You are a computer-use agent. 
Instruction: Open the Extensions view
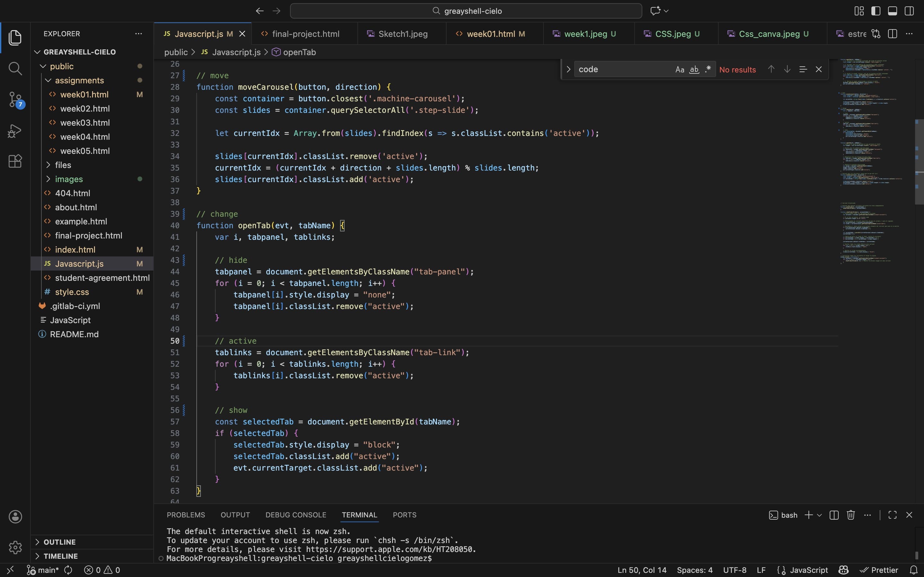click(x=15, y=161)
